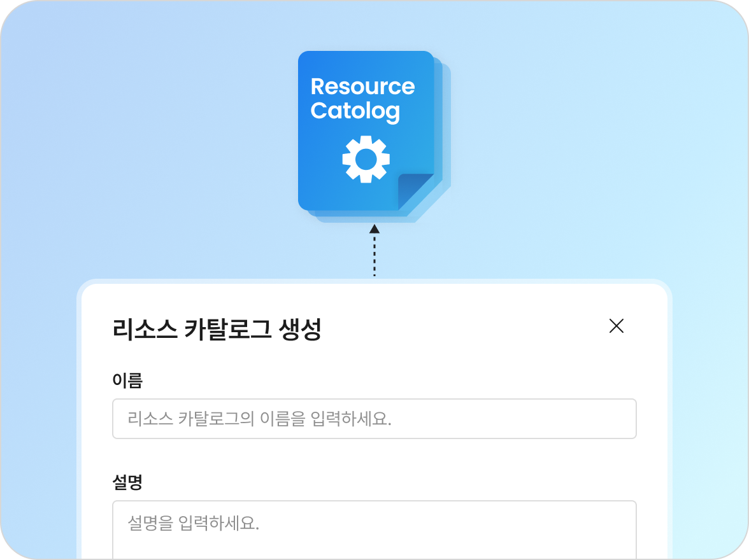Click the word 생성 in the dialog title
This screenshot has height=560, width=749.
point(300,330)
